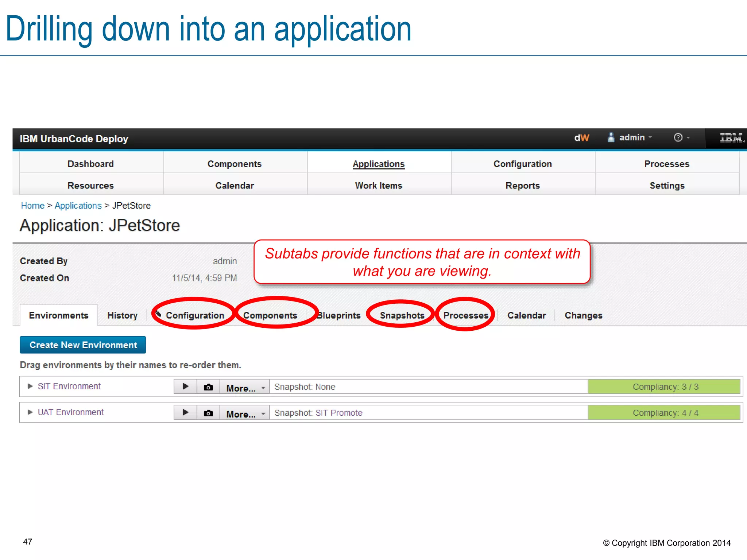Expand the SIT Environment row
747x560 pixels.
point(30,386)
